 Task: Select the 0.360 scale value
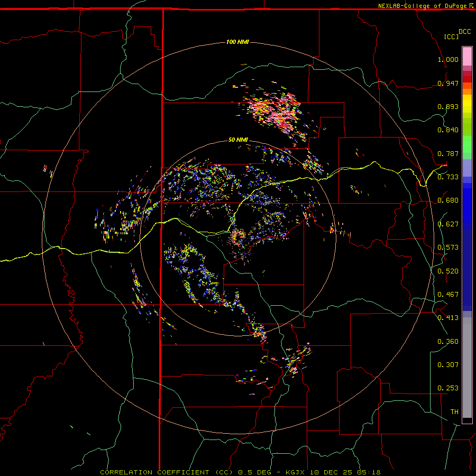point(448,342)
